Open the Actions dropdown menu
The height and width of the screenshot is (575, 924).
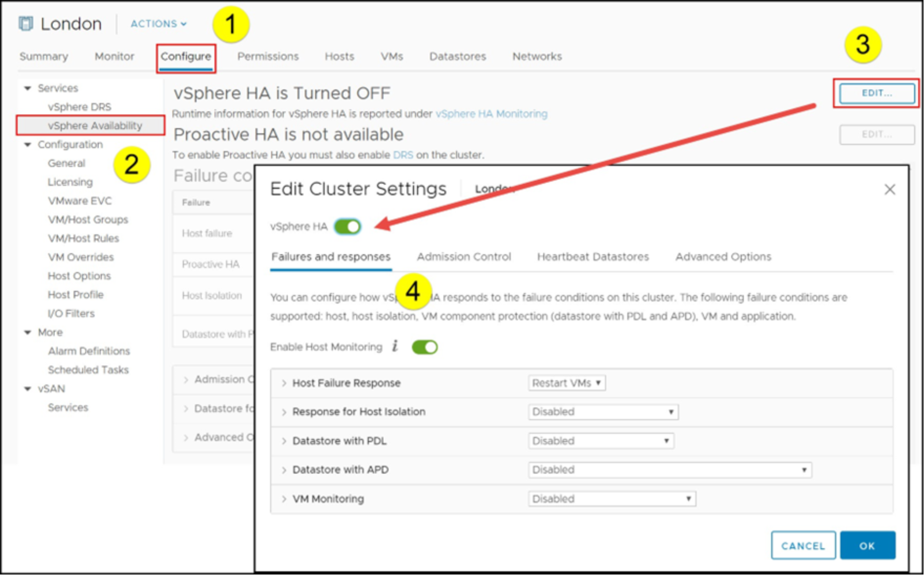point(159,24)
